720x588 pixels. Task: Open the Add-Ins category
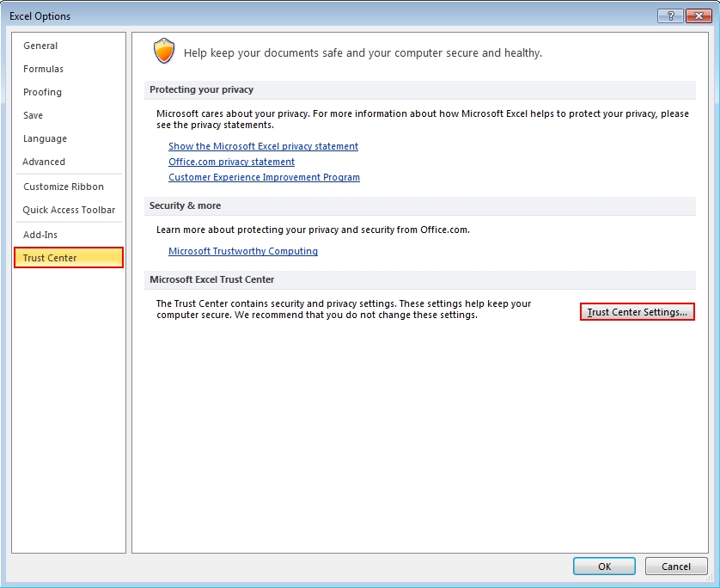pyautogui.click(x=40, y=235)
